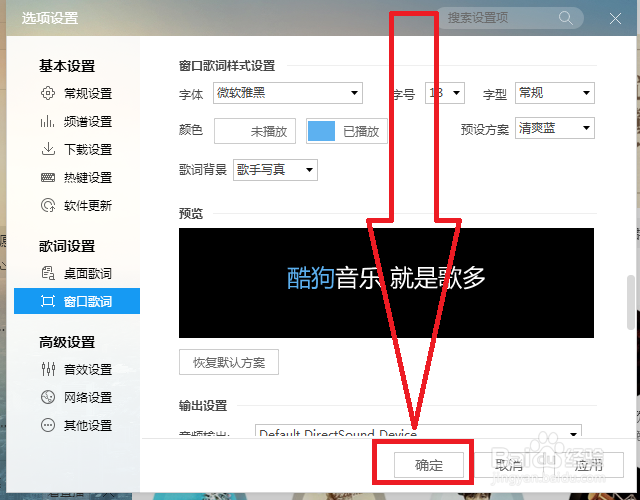Expand the audio output device dropdown

pyautogui.click(x=418, y=431)
